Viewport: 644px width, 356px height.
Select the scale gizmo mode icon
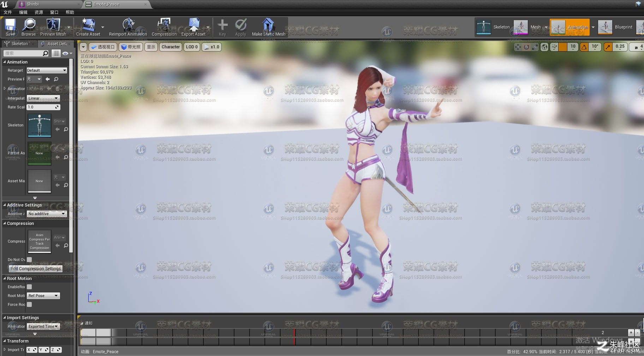tap(535, 47)
